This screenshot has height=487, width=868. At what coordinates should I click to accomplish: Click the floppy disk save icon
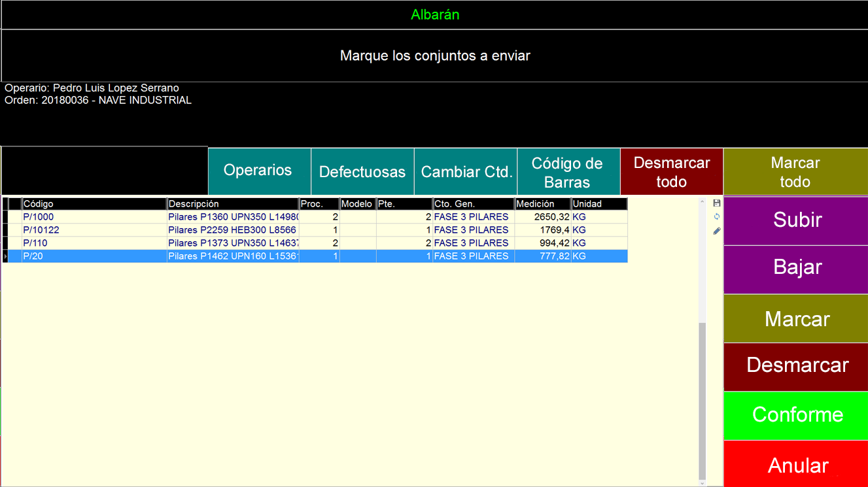click(717, 203)
